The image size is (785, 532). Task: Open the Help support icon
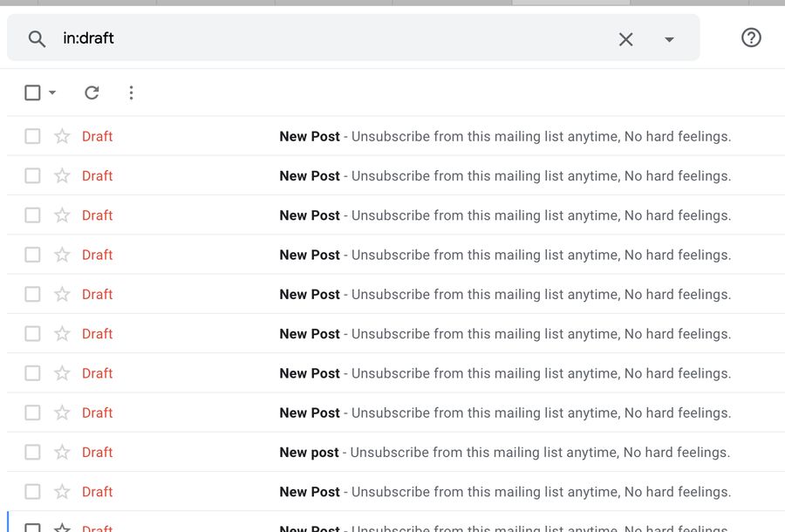click(x=751, y=38)
